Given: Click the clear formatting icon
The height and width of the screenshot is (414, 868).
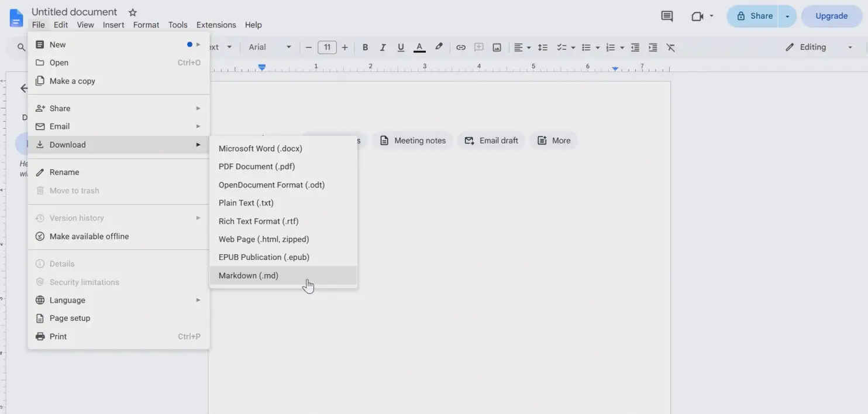Looking at the screenshot, I should click(x=671, y=47).
